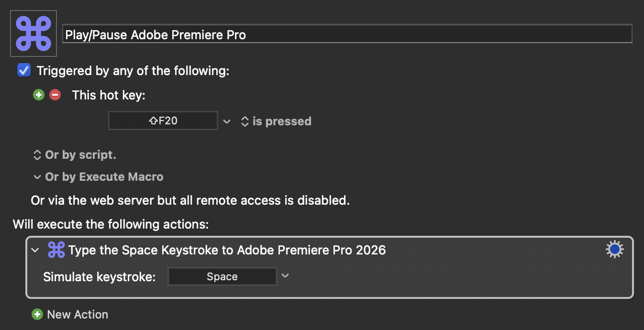Click the macro name field
The width and height of the screenshot is (644, 330).
347,34
